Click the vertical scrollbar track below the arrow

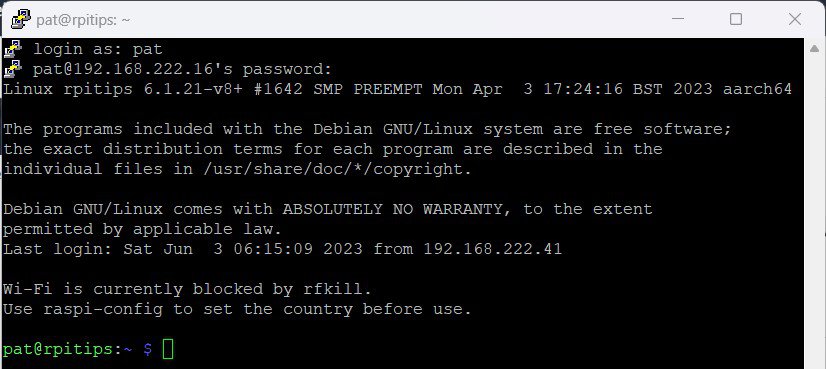[x=815, y=211]
